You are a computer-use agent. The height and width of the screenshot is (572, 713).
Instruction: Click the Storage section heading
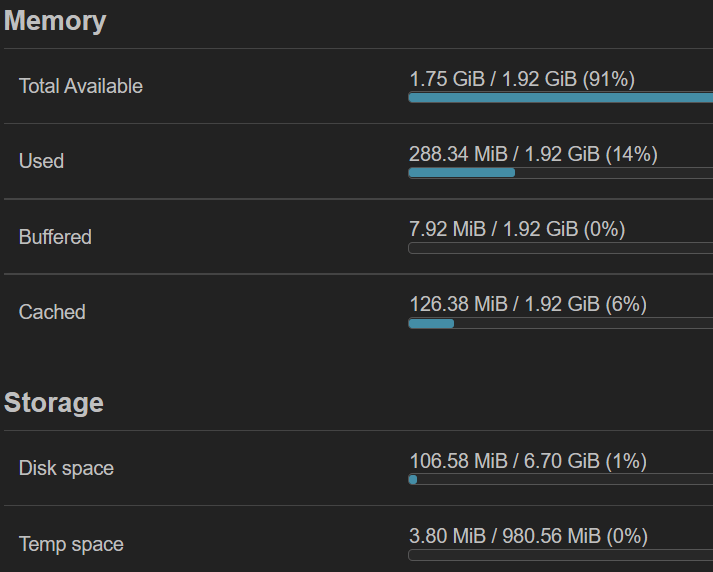(x=54, y=403)
